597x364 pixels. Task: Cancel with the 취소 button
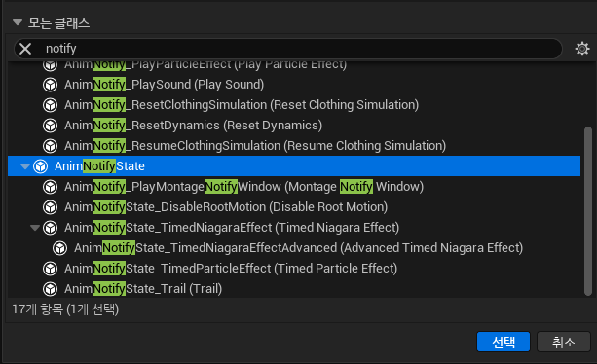[x=564, y=342]
